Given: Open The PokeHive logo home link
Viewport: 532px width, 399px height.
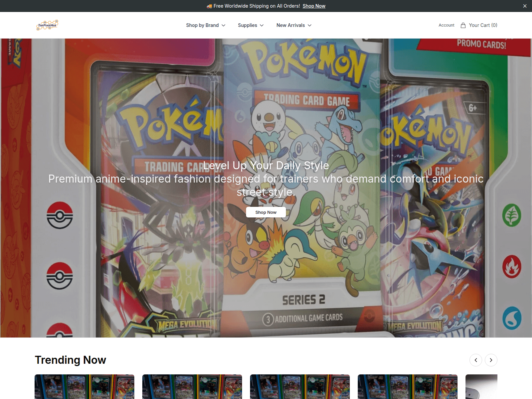Looking at the screenshot, I should click(x=47, y=25).
